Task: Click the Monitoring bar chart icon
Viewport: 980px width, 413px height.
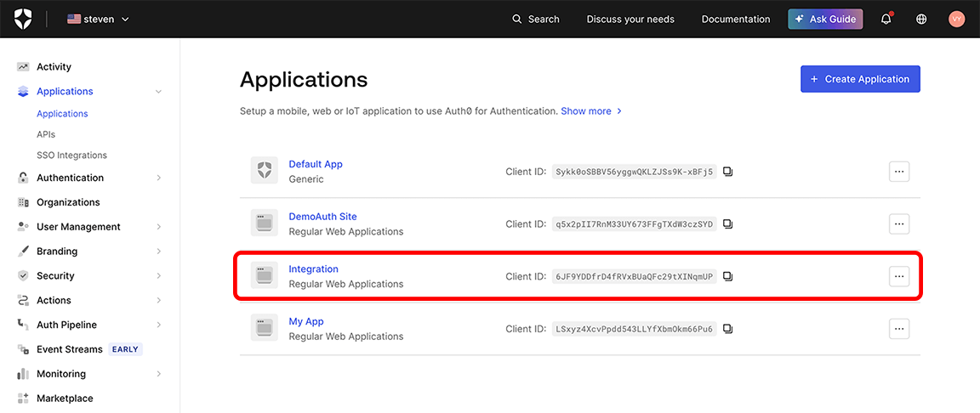Action: tap(23, 374)
